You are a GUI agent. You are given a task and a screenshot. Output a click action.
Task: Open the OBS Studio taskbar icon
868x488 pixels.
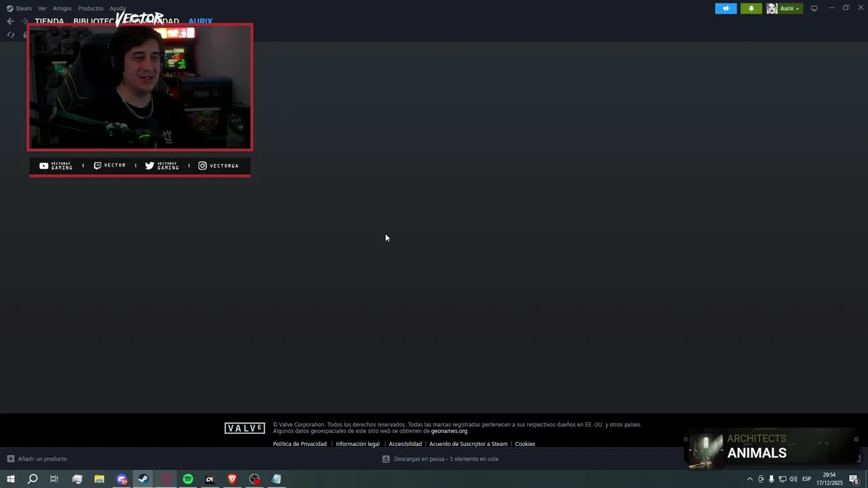click(x=254, y=479)
